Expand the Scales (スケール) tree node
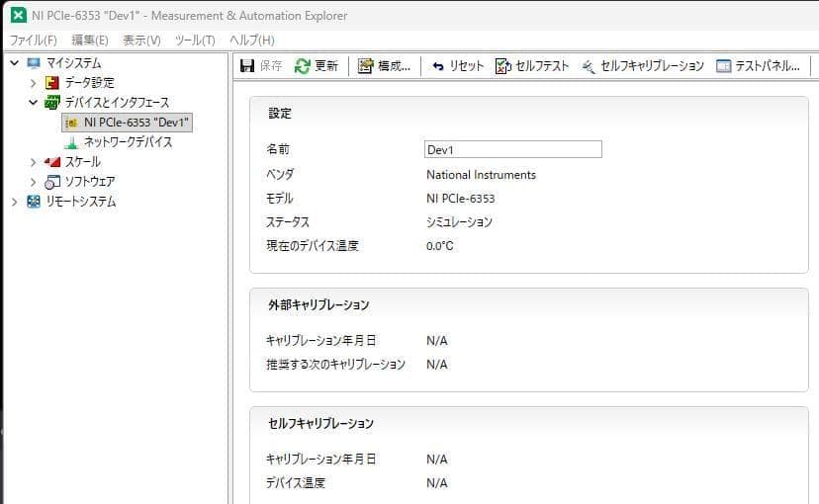The height and width of the screenshot is (504, 819). (33, 162)
